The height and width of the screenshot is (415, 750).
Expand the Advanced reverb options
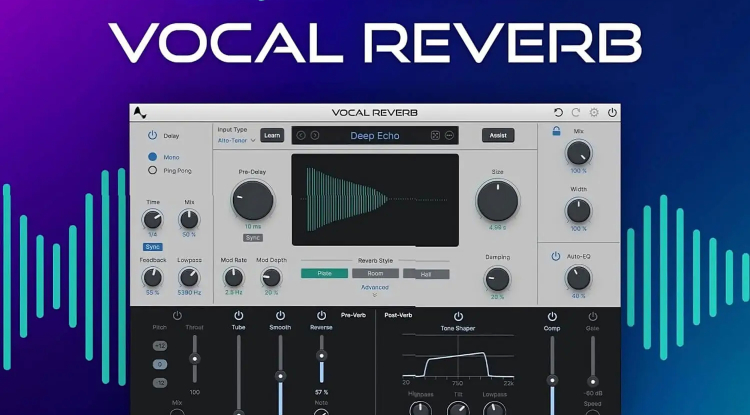(375, 290)
